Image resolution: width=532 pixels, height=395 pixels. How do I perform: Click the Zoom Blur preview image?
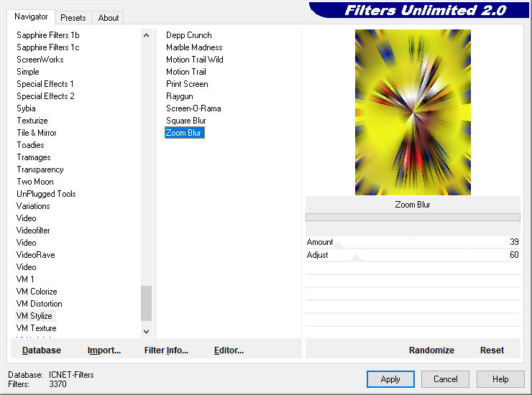(x=413, y=112)
